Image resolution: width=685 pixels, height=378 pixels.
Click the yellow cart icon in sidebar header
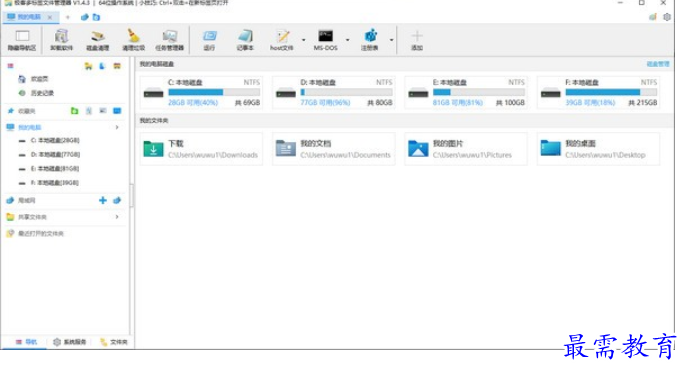pos(89,66)
